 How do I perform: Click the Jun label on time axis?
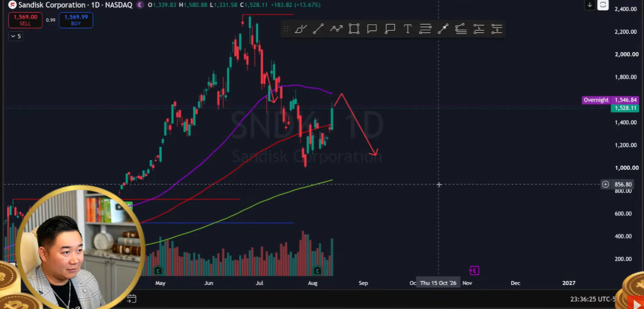208,283
